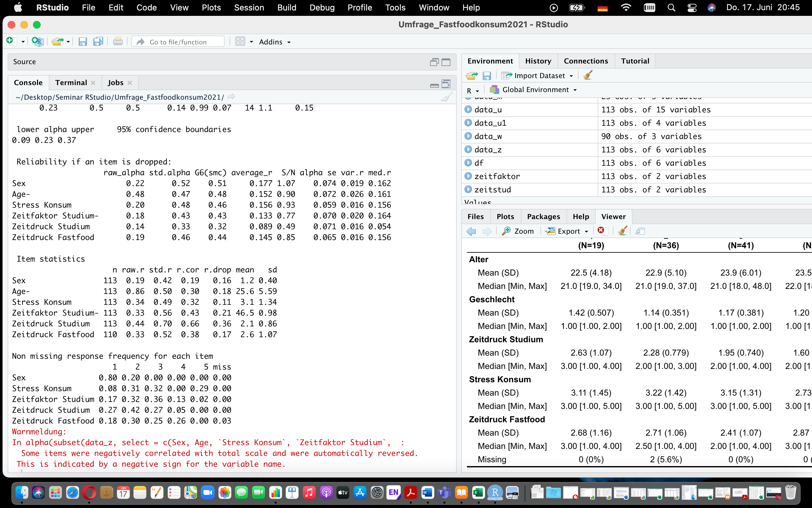Viewport: 812px width, 508px height.
Task: Switch to the Jobs tab
Action: (116, 83)
